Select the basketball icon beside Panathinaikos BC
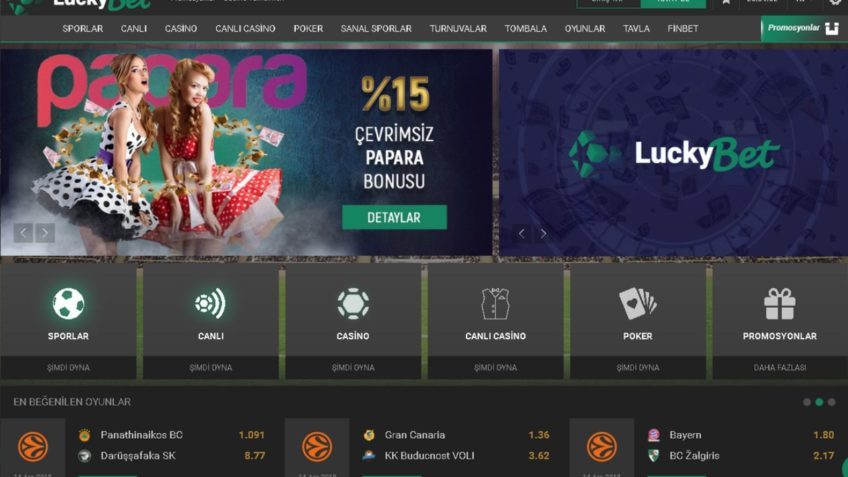 pyautogui.click(x=33, y=447)
